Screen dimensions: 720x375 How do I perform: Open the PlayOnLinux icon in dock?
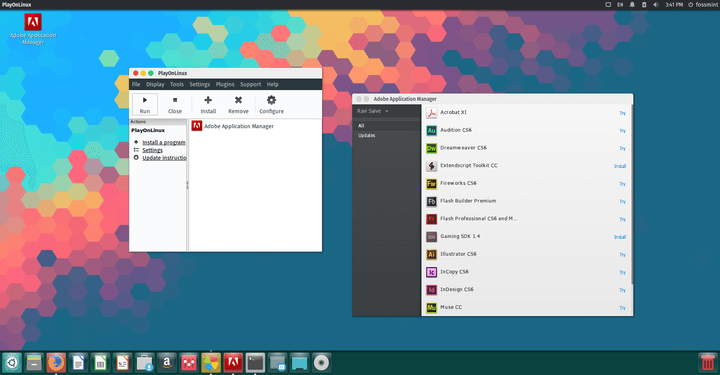(x=211, y=363)
